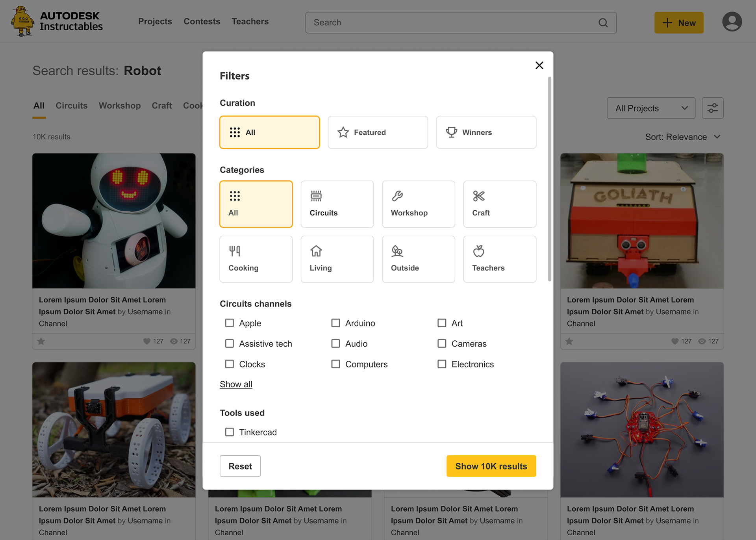This screenshot has width=756, height=540.
Task: Choose the Living category tile
Action: (337, 259)
